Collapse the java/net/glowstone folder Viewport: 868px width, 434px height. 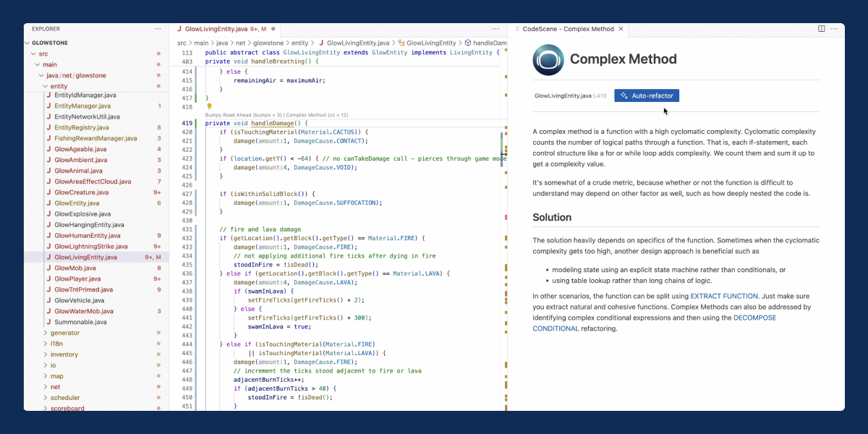click(x=42, y=75)
